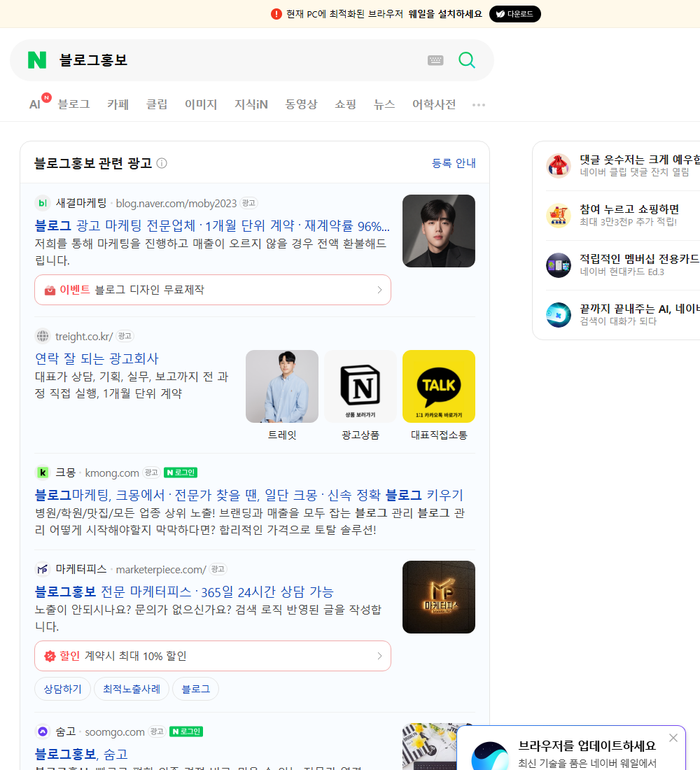This screenshot has width=700, height=770.
Task: Switch to the 지식iN tab
Action: pyautogui.click(x=251, y=104)
